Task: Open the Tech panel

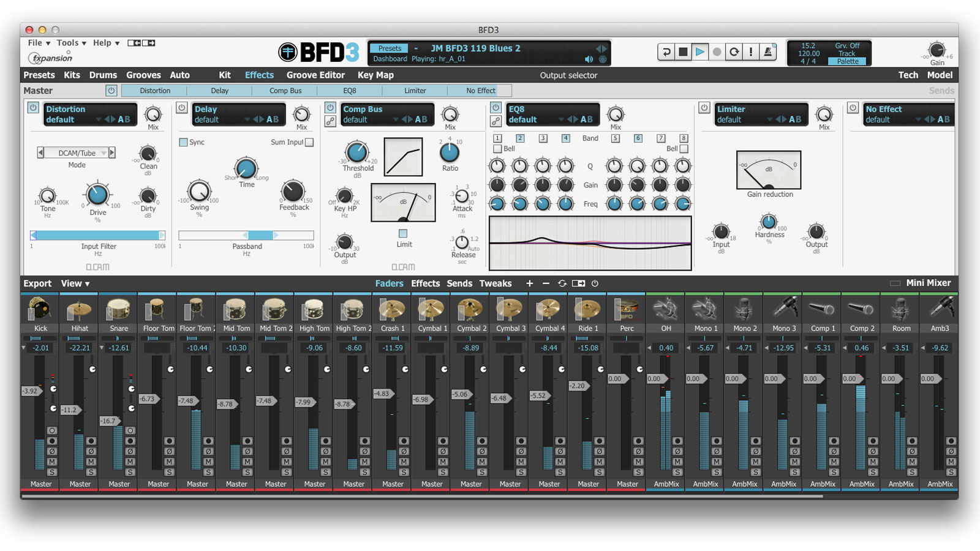Action: (x=908, y=75)
